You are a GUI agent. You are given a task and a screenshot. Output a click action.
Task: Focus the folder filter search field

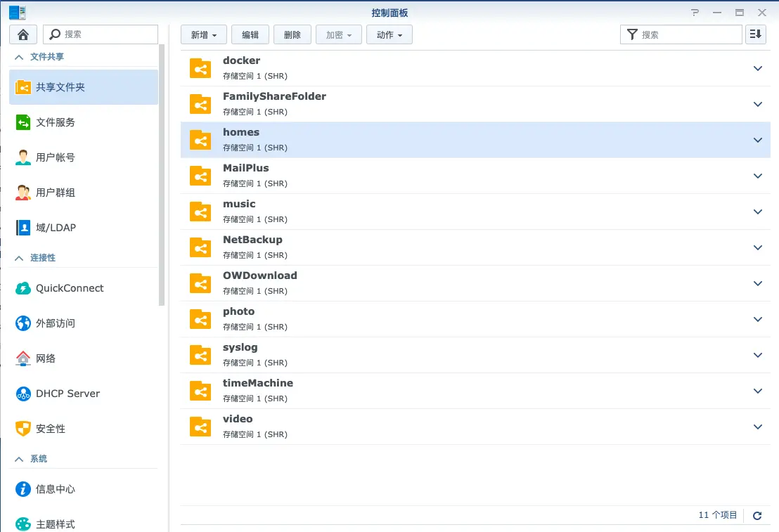click(681, 34)
